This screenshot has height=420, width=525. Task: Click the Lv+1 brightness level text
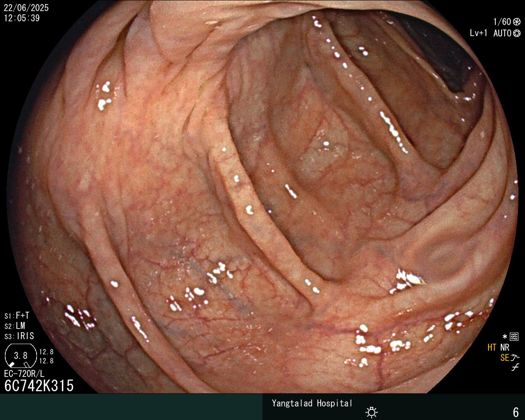(x=479, y=33)
